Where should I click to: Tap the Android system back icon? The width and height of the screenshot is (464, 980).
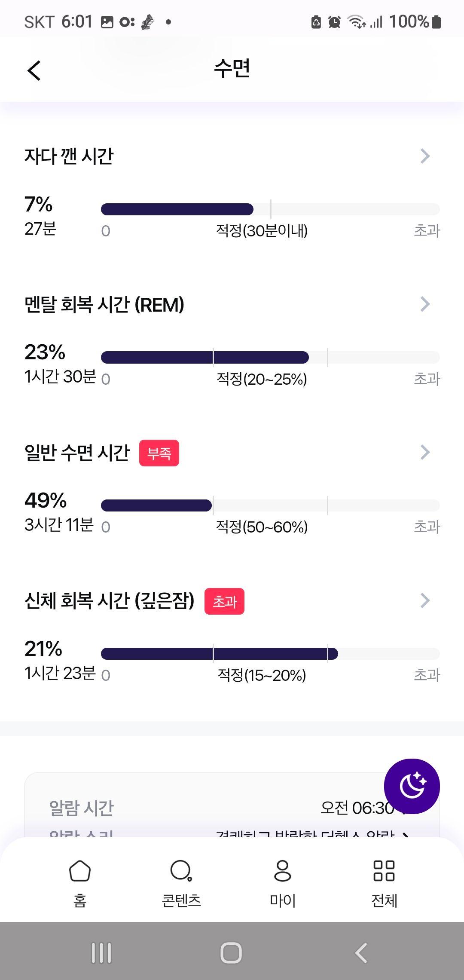[361, 953]
